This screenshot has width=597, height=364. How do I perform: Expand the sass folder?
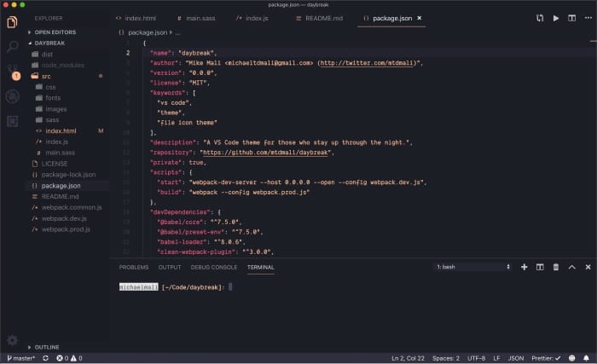point(52,120)
